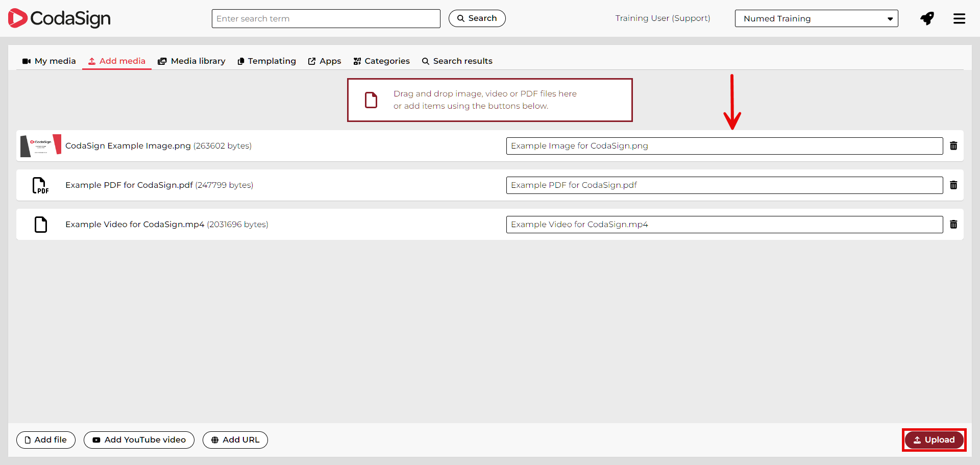Image resolution: width=980 pixels, height=465 pixels.
Task: Click the PDF file type icon
Action: 40,185
